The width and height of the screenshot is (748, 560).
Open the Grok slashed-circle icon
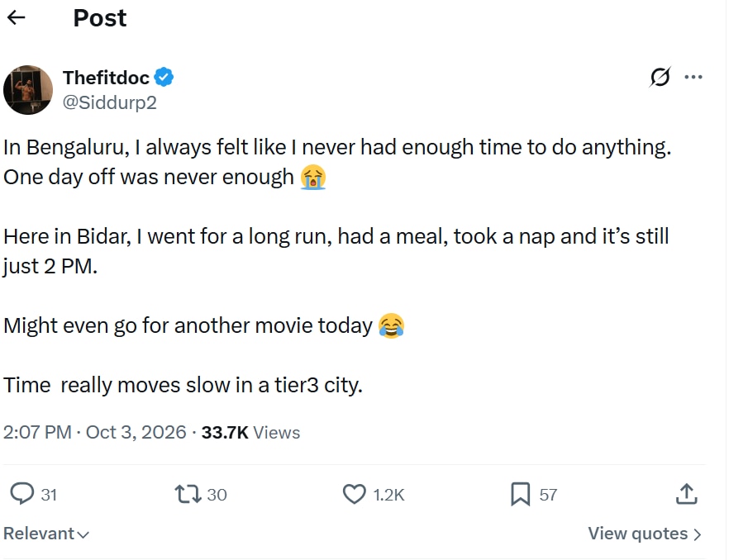[660, 77]
